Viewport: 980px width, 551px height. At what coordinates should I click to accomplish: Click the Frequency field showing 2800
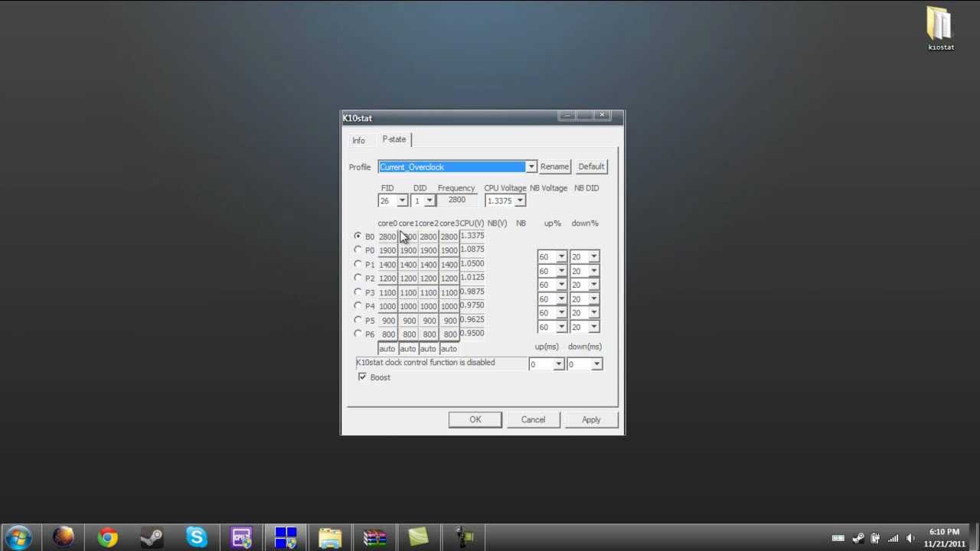(x=457, y=201)
